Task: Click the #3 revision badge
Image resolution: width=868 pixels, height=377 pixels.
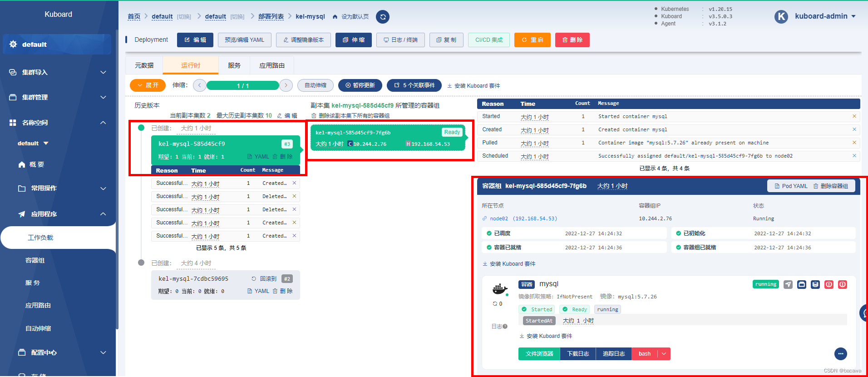Action: click(x=287, y=144)
